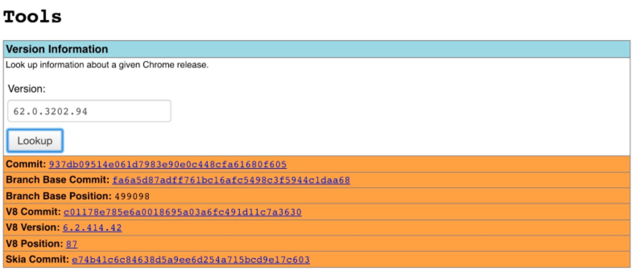Open the Commit hash link starting with 937db
The image size is (644, 279).
(x=167, y=164)
